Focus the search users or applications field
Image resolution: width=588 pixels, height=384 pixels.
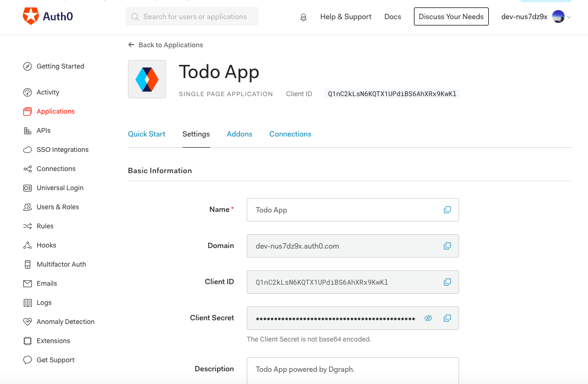192,17
